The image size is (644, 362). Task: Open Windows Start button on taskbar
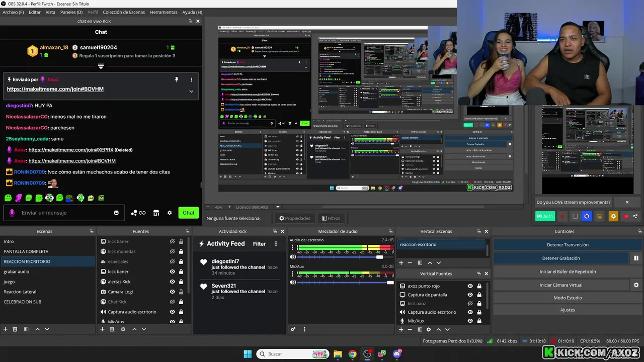click(248, 354)
